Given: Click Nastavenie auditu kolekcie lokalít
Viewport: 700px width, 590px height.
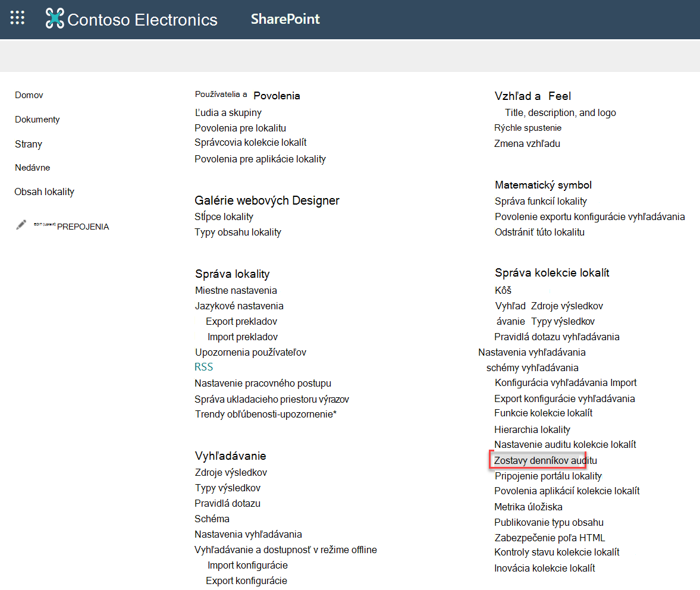Looking at the screenshot, I should point(565,444).
